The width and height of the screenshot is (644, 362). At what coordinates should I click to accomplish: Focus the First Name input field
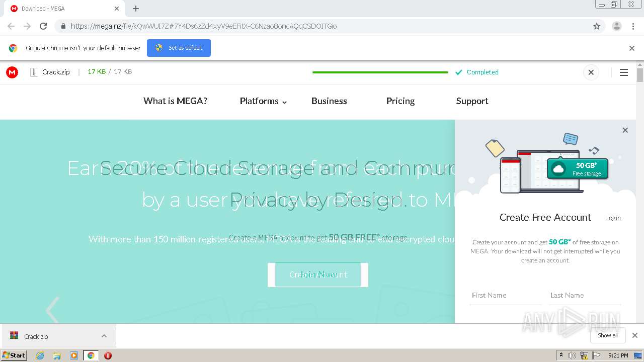(x=506, y=296)
